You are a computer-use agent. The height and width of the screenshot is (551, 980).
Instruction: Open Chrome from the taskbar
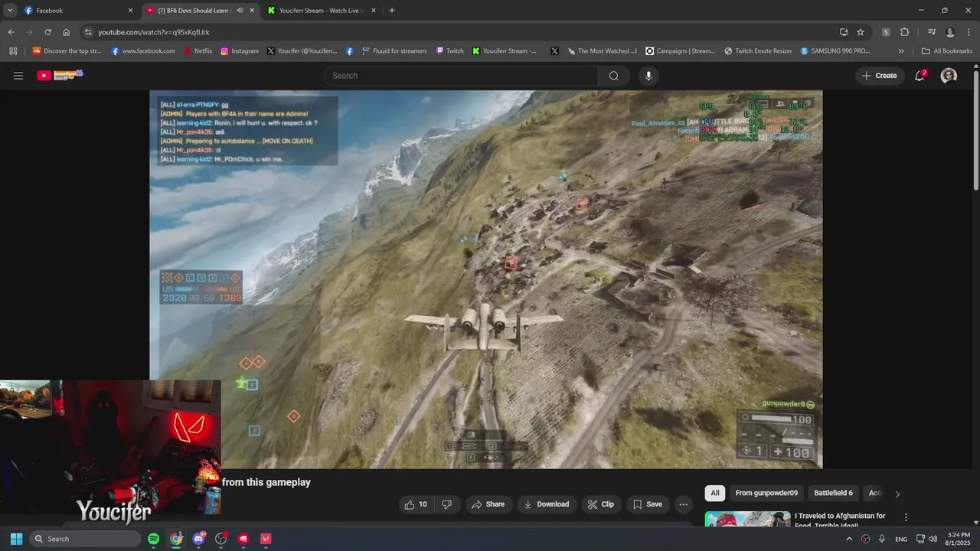176,539
